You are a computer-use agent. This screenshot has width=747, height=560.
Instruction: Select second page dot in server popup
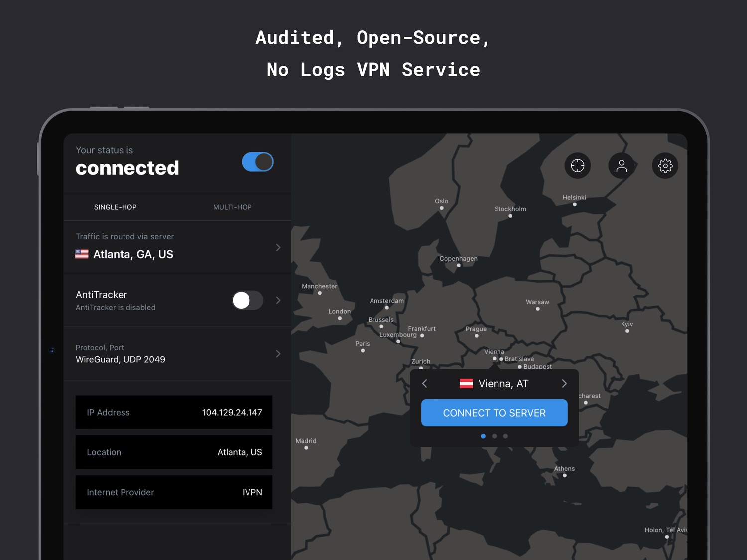(x=495, y=436)
